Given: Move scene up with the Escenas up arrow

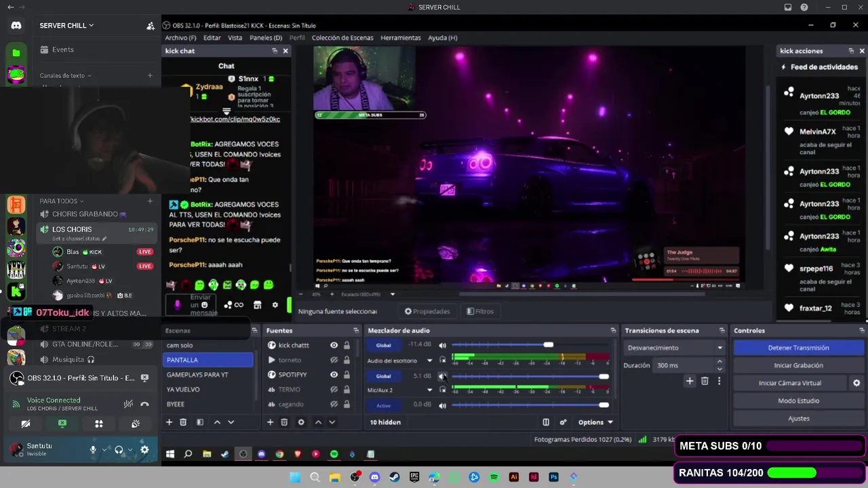Looking at the screenshot, I should pos(217,422).
